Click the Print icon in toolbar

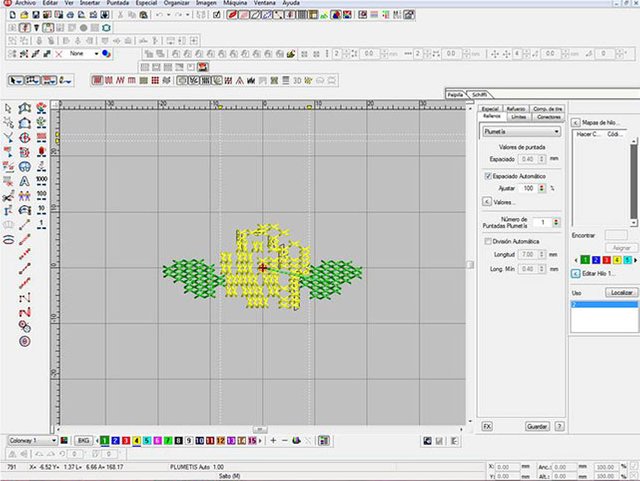tap(70, 15)
